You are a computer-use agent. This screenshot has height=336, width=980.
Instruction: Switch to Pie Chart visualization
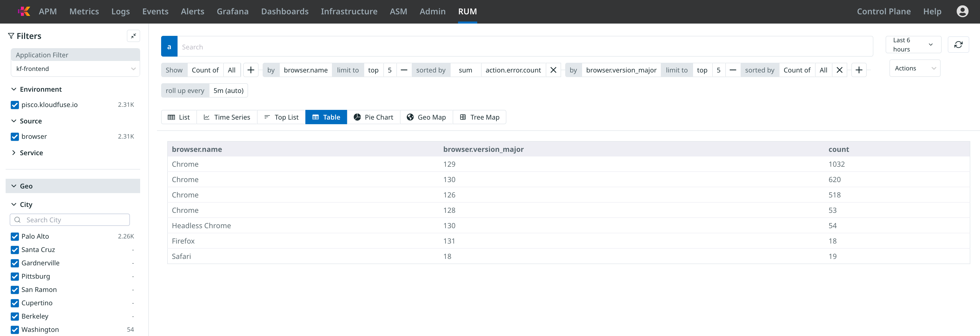[x=373, y=117]
